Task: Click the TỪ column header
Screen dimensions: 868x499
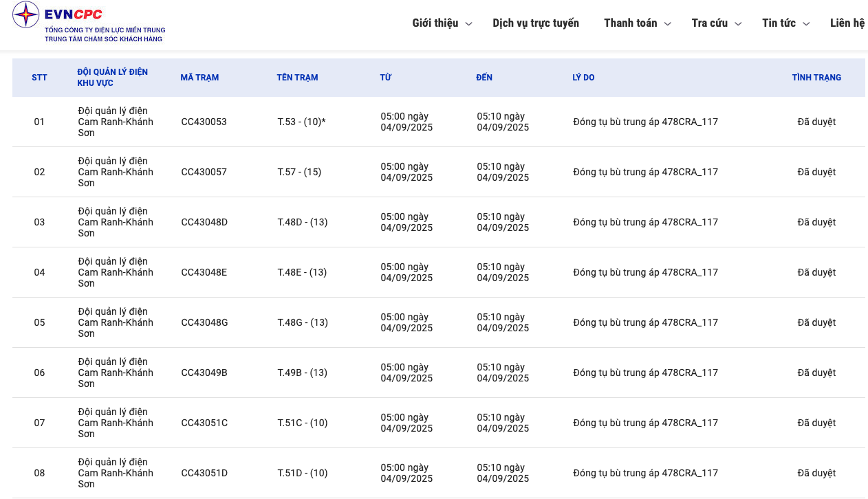Action: [x=385, y=78]
